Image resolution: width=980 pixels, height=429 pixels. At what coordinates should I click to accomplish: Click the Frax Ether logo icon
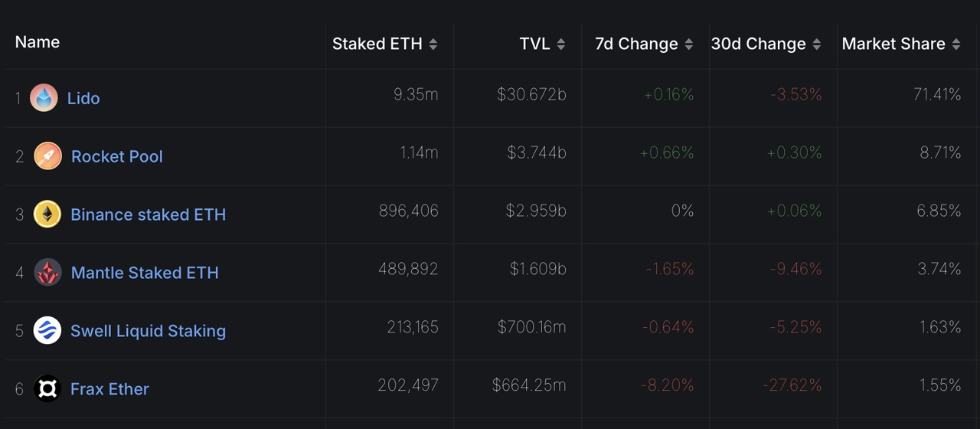point(47,389)
